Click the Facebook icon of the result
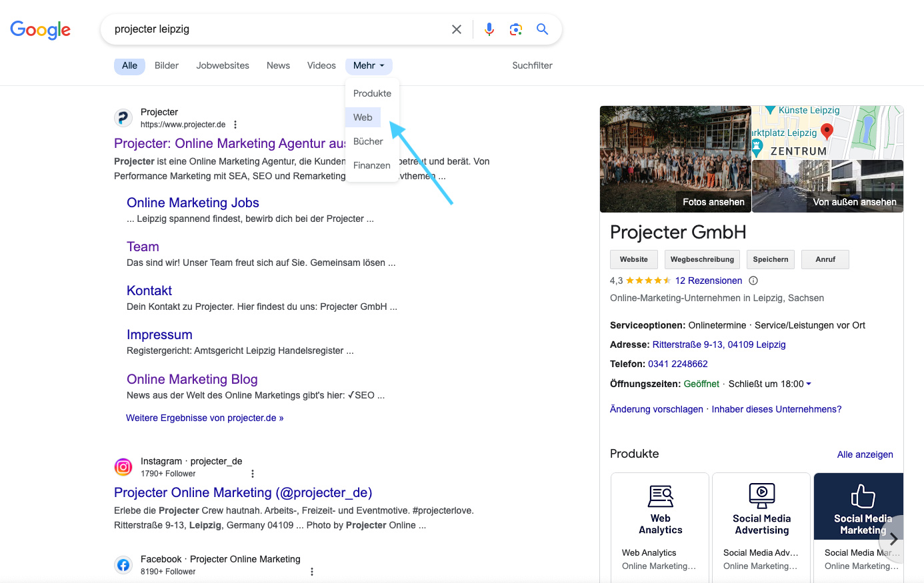Screen dimensions: 924x583 (123, 565)
